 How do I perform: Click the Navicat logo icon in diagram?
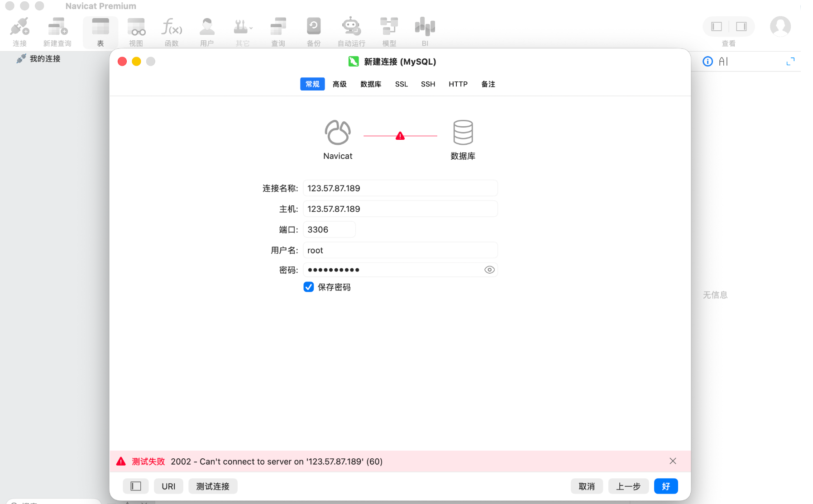[x=338, y=132]
